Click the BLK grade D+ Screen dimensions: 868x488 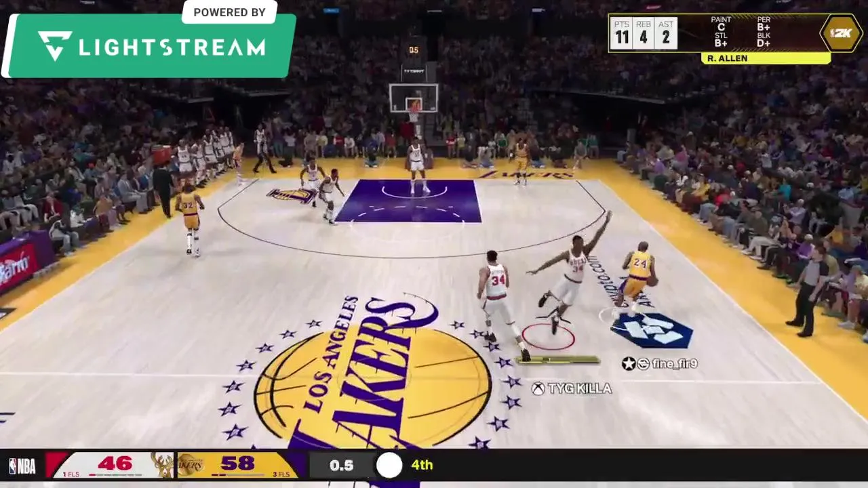coord(764,43)
